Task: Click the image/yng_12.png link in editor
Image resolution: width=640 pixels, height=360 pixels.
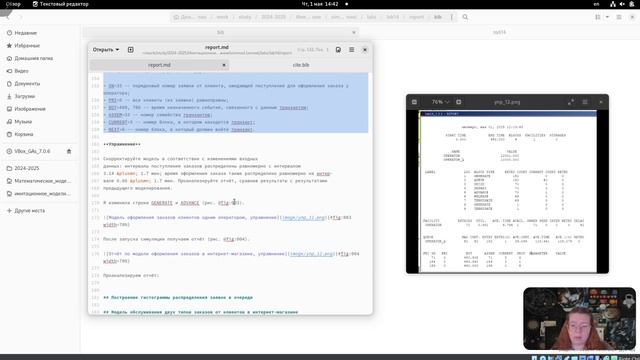Action: (312, 254)
